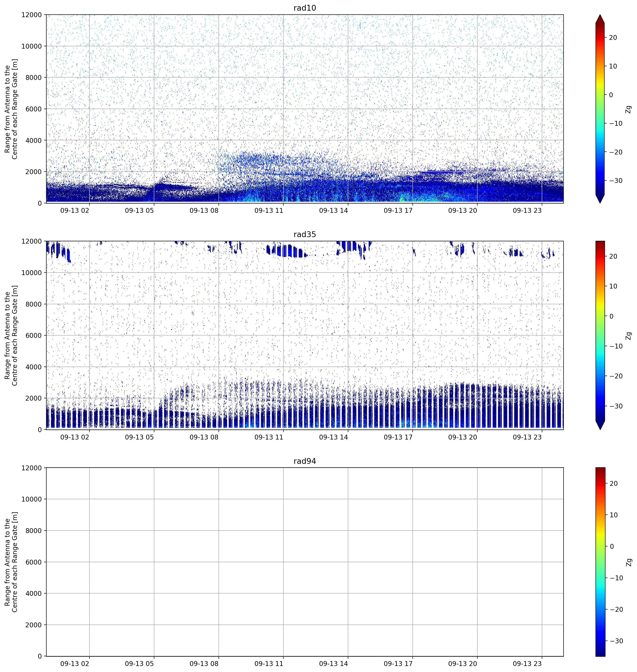Click the 0 label on rad35 colorbar
Image resolution: width=637 pixels, height=672 pixels.
pos(612,316)
